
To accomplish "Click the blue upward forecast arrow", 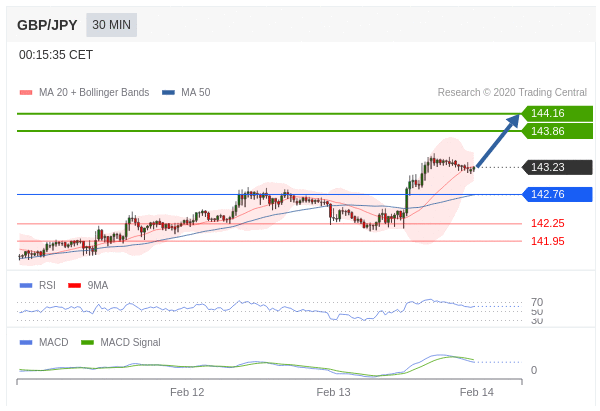I will click(x=498, y=141).
